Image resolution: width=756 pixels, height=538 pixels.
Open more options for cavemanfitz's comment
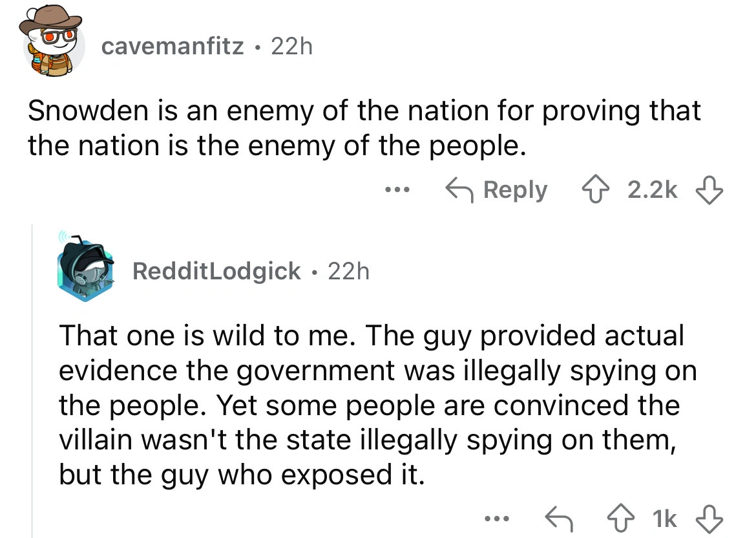(x=395, y=190)
